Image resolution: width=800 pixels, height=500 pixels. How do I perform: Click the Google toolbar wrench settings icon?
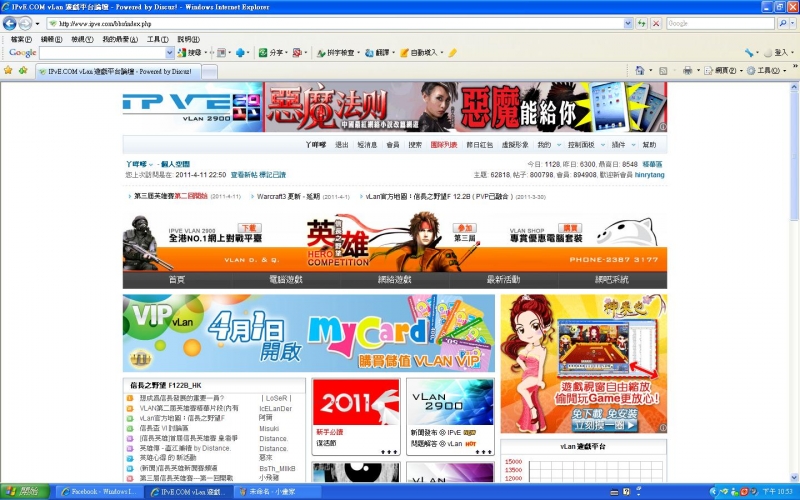pyautogui.click(x=748, y=53)
